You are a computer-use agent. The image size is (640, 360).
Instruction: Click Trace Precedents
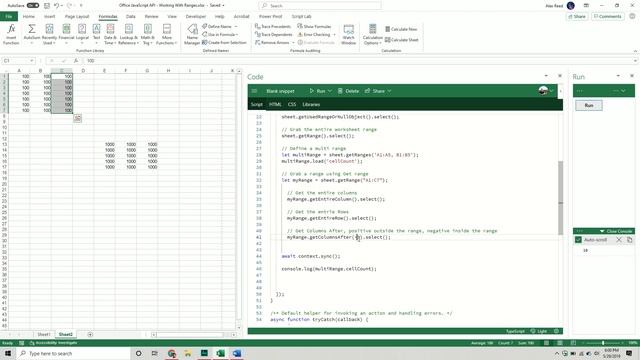(273, 27)
